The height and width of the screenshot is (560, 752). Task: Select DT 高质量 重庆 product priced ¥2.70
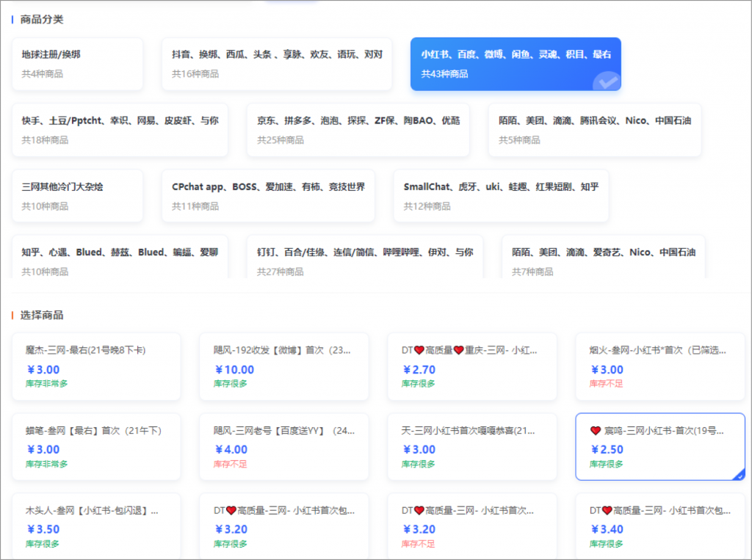tap(471, 366)
